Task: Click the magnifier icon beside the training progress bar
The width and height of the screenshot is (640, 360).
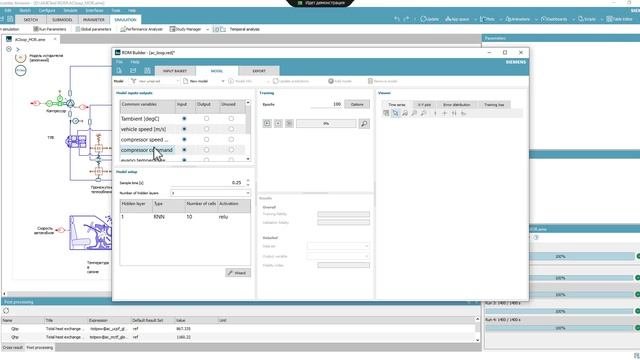Action: click(364, 123)
